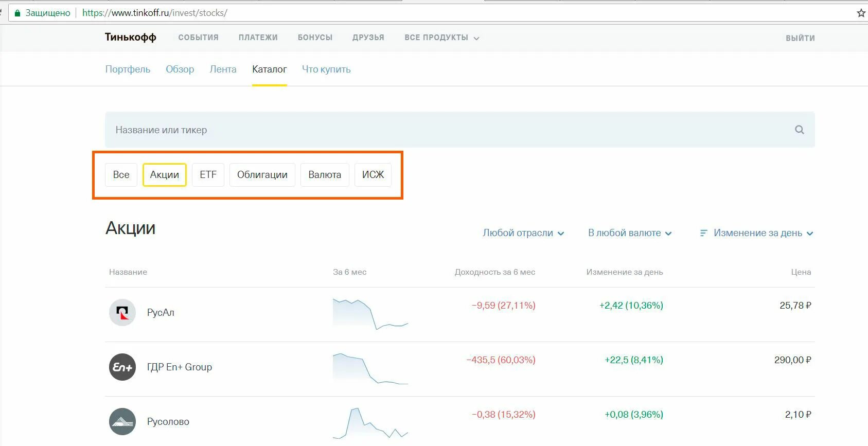This screenshot has width=868, height=446.
Task: Open the ГДР En+ Group 6-month chart
Action: pyautogui.click(x=370, y=368)
